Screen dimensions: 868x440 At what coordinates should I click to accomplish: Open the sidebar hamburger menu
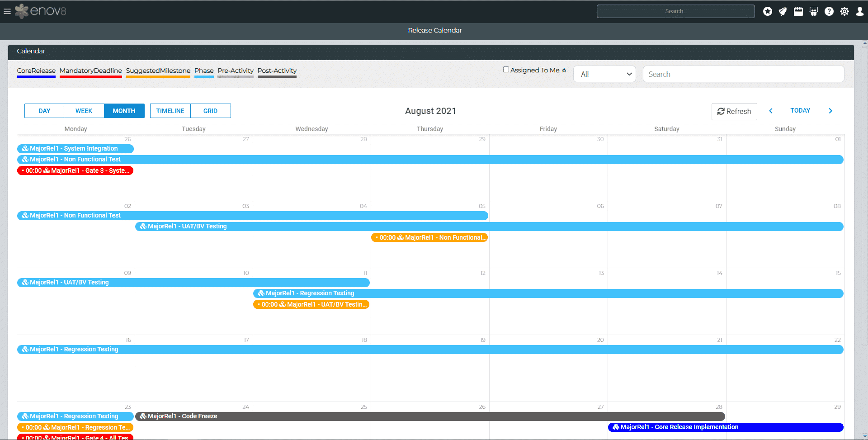[x=7, y=11]
